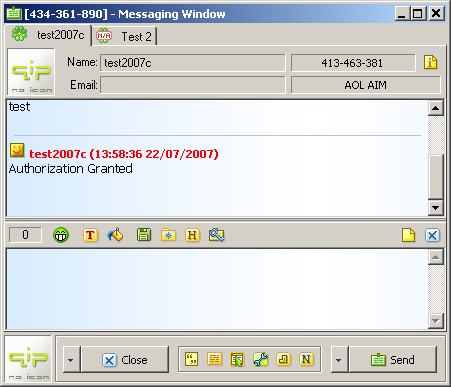Click the Authorization Granted message text
The width and height of the screenshot is (451, 387).
(71, 169)
